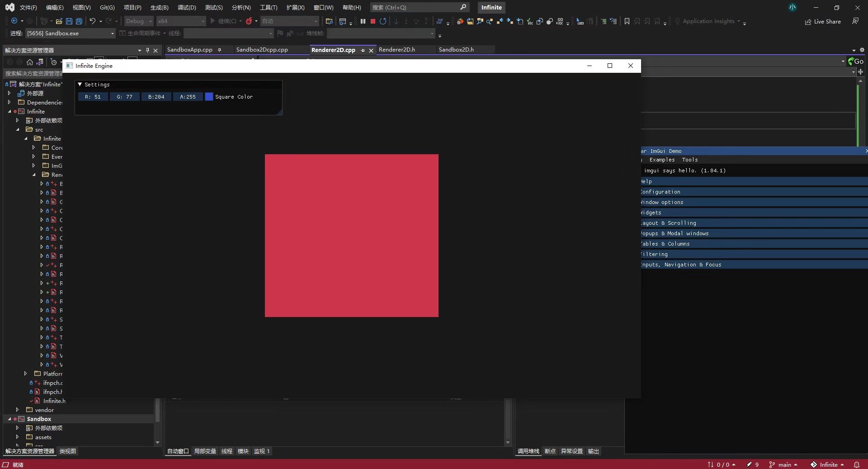Click the Infinite repository in status bar
This screenshot has width=868, height=469.
[827, 464]
